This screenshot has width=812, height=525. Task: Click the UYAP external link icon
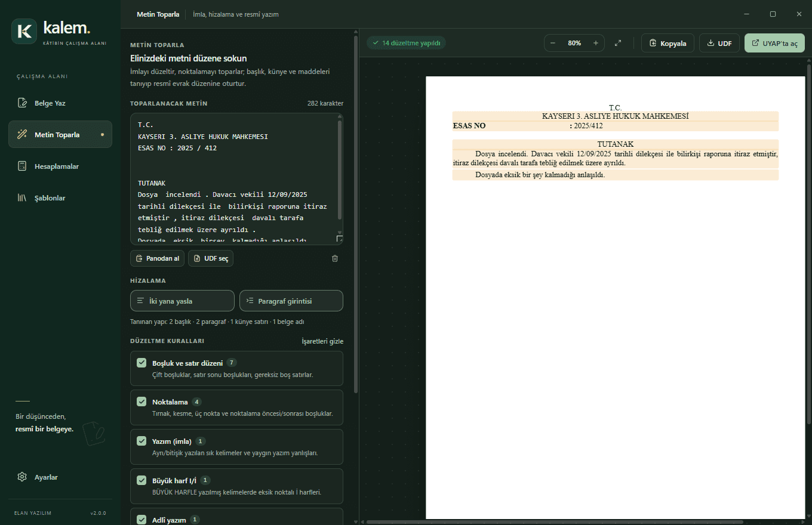point(756,43)
